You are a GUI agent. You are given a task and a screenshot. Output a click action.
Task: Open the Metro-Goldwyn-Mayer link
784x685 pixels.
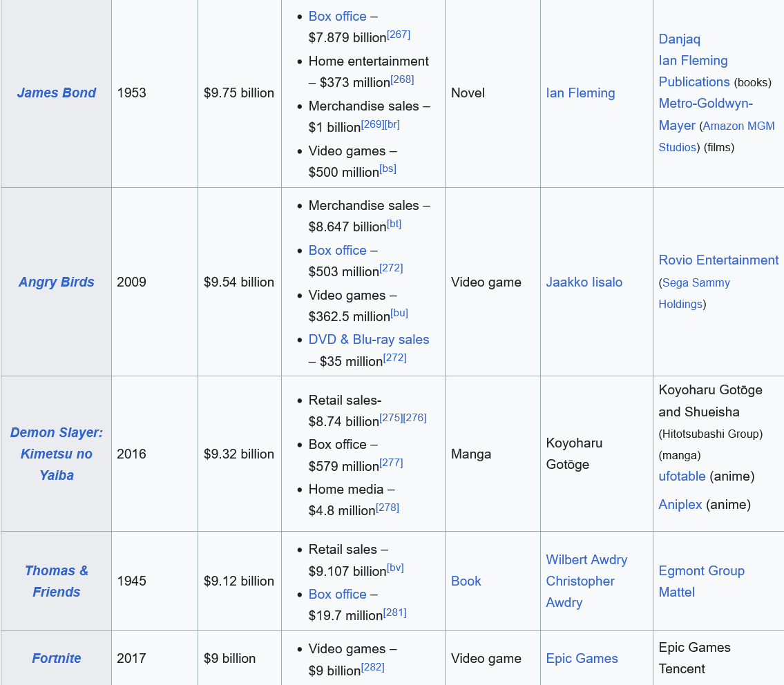click(x=705, y=114)
